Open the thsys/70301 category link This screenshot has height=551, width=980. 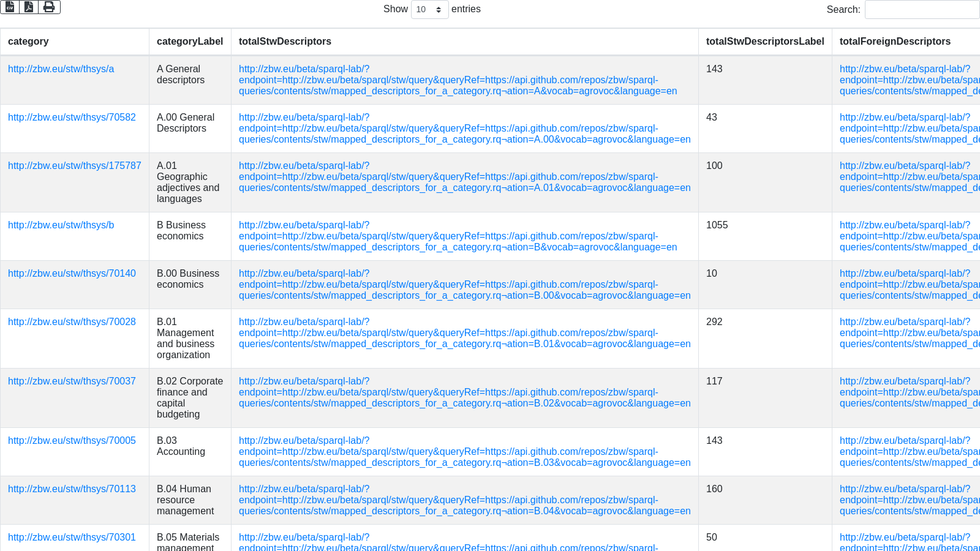click(x=72, y=538)
